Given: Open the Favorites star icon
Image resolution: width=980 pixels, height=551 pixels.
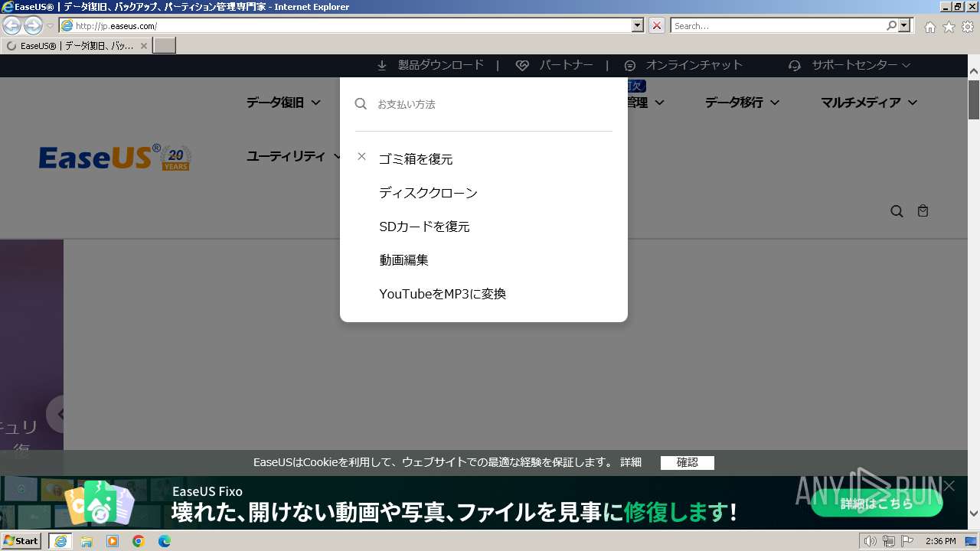Looking at the screenshot, I should 949,27.
